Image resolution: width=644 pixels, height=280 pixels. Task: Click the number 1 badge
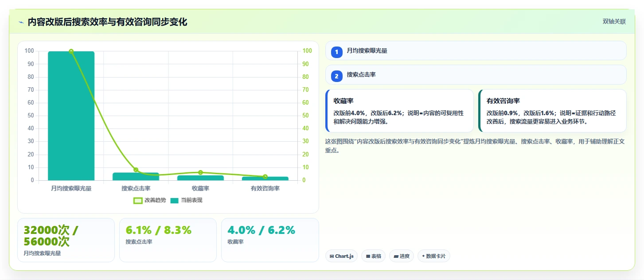(336, 52)
